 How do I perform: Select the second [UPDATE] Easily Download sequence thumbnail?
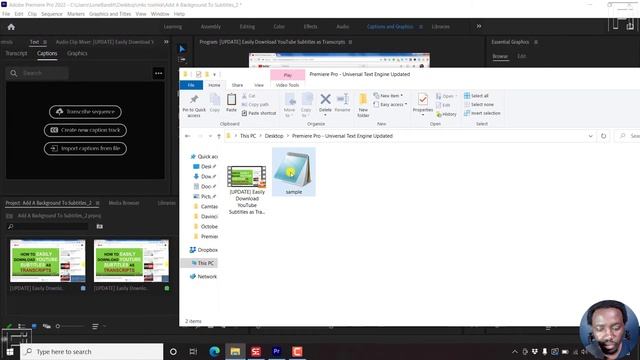tap(131, 261)
